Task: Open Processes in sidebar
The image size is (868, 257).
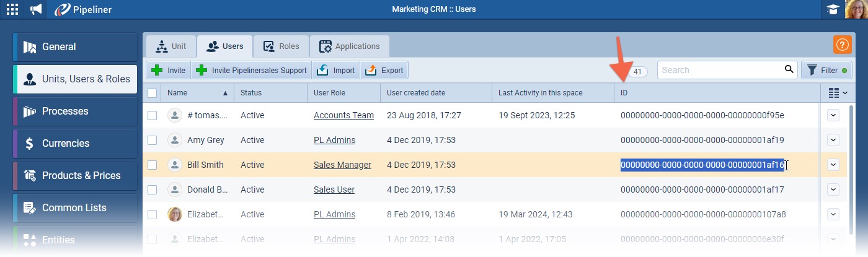Action: click(x=75, y=111)
